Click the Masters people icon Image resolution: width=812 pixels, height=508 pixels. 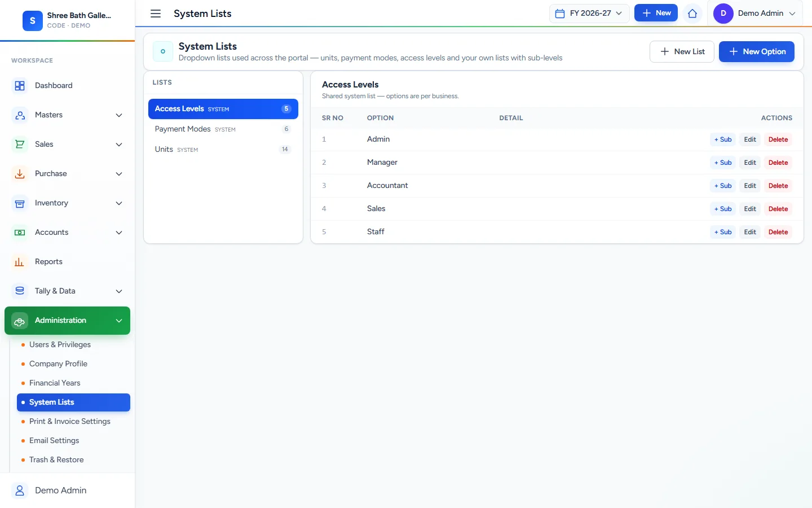point(20,115)
